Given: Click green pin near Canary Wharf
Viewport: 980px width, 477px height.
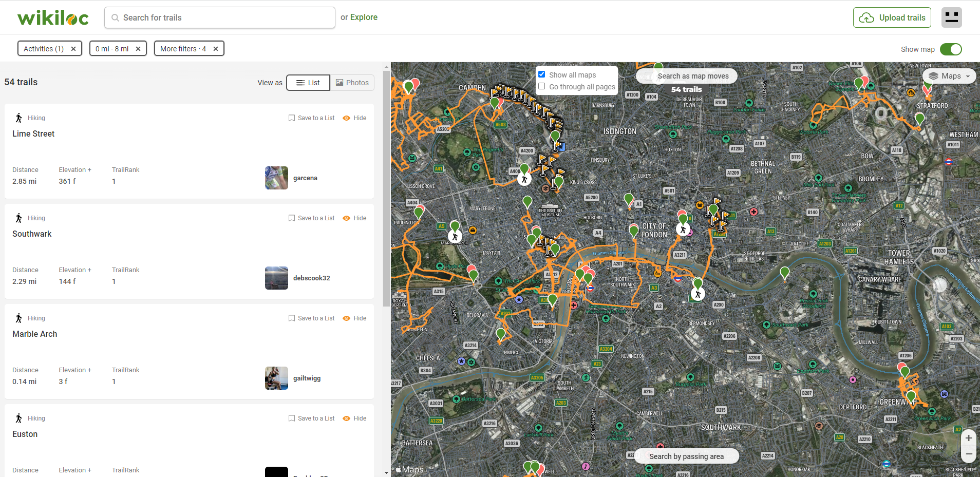Looking at the screenshot, I should [784, 273].
